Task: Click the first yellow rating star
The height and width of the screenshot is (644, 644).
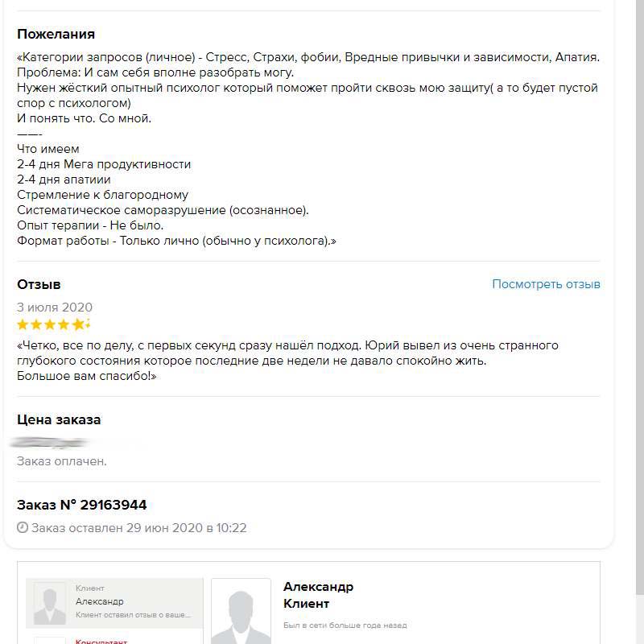Action: [23, 325]
